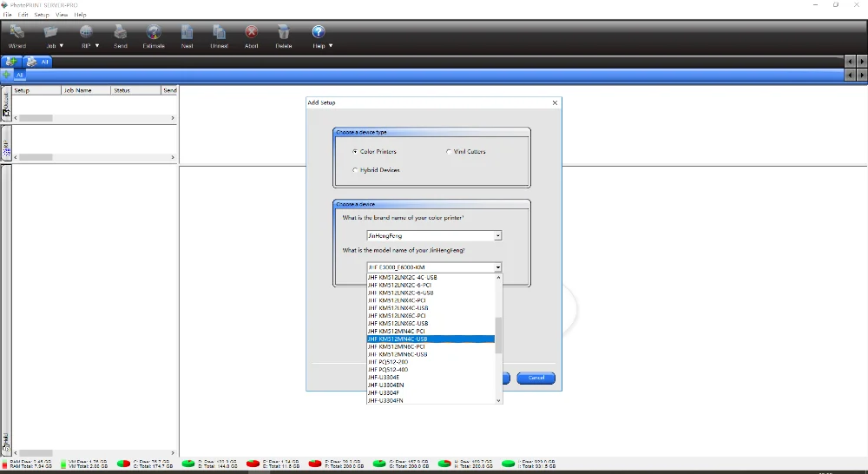The image size is (868, 474).
Task: Click the E: drive pie chart indicator
Action: coord(253,464)
